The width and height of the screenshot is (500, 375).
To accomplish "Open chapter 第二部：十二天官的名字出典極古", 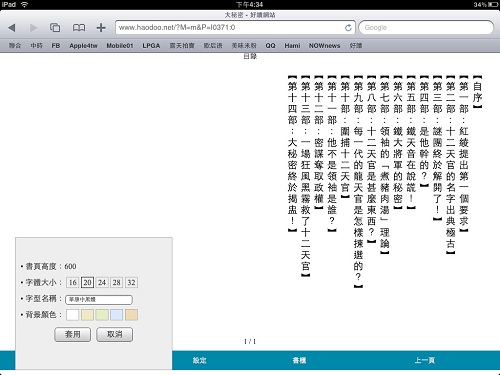I will [x=451, y=165].
